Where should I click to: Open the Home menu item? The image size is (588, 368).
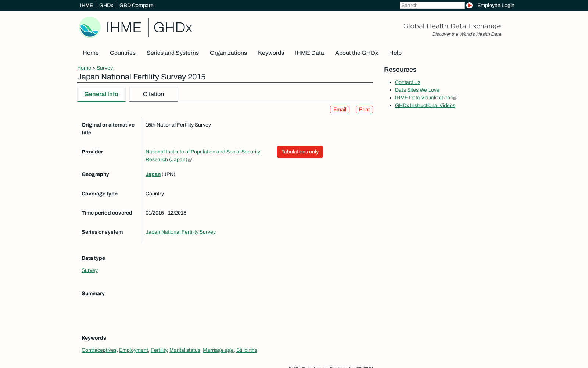pos(91,53)
